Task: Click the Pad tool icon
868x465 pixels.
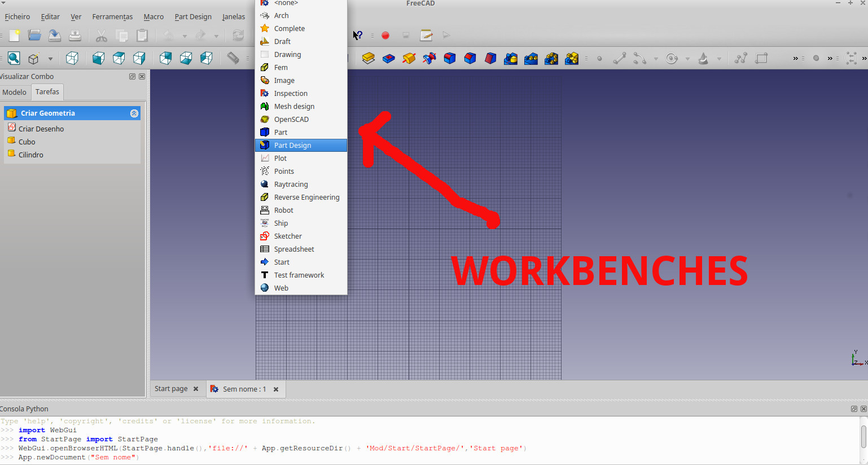Action: coord(368,58)
